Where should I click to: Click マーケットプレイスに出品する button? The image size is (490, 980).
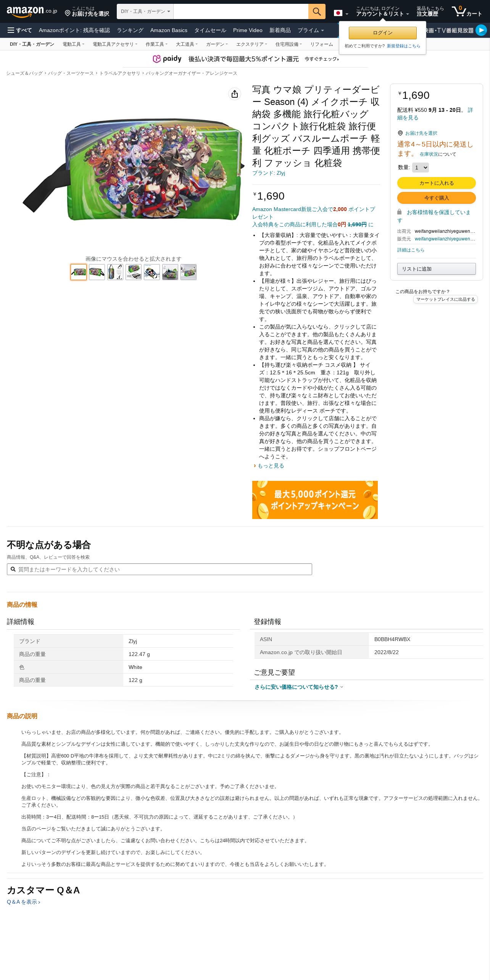(446, 299)
